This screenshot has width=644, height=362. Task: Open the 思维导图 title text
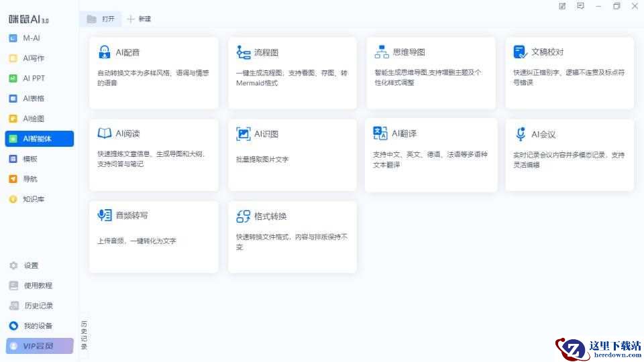(409, 52)
